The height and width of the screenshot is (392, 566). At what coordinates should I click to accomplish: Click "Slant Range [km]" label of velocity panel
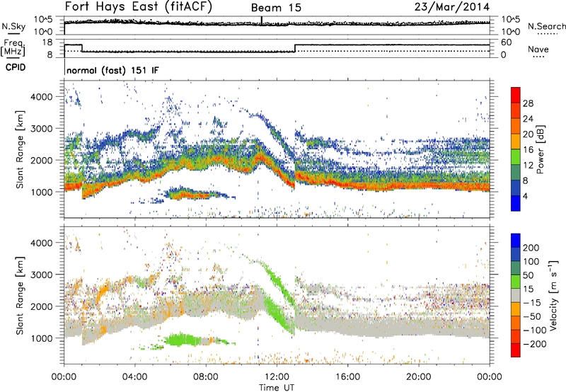coord(20,296)
